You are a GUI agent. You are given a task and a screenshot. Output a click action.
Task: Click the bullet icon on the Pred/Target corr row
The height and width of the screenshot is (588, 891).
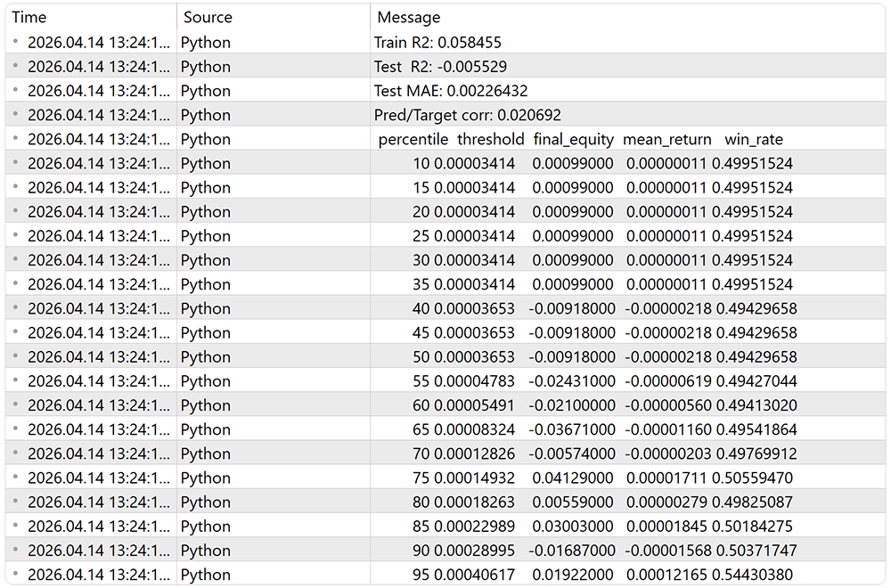[x=16, y=114]
